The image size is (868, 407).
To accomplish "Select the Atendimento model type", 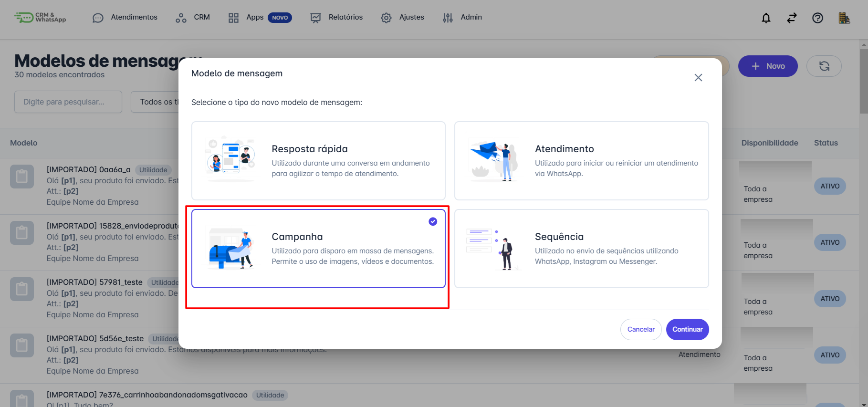I will click(581, 161).
